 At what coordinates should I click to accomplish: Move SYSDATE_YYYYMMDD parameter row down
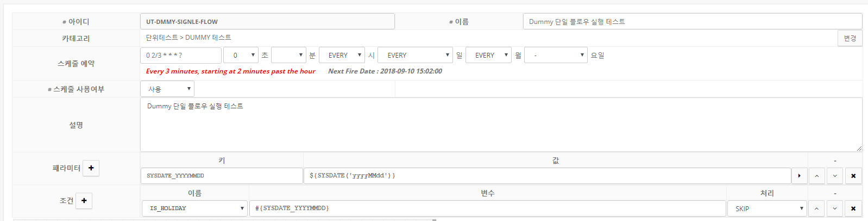835,176
